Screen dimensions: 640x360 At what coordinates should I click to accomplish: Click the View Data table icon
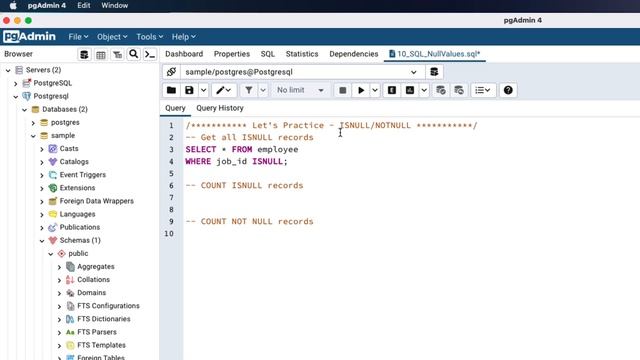[100, 54]
